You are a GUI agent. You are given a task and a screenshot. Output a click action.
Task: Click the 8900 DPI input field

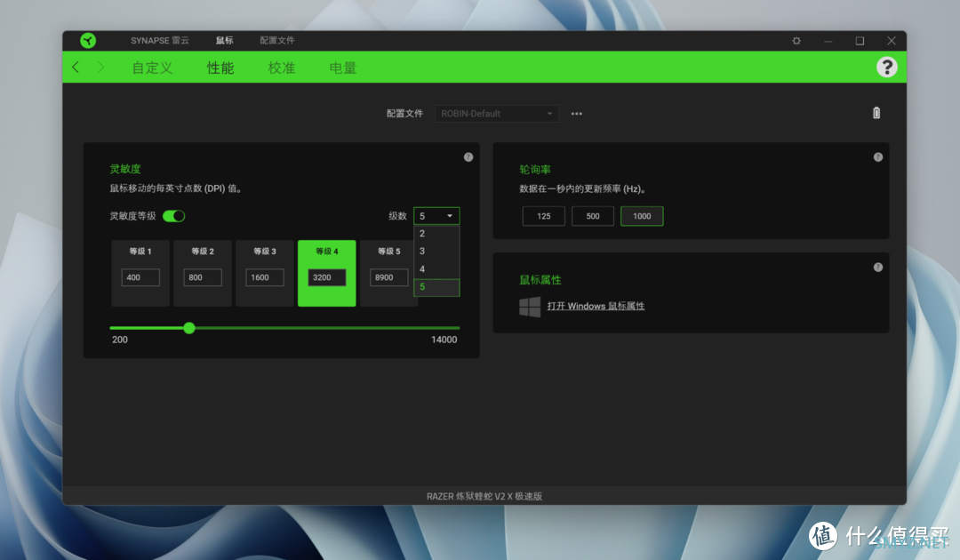[388, 277]
